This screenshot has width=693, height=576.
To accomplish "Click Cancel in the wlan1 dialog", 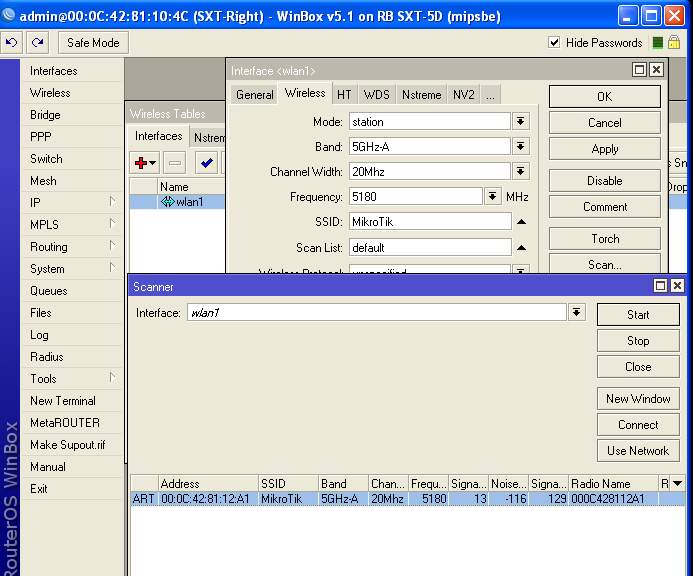I will tap(605, 122).
